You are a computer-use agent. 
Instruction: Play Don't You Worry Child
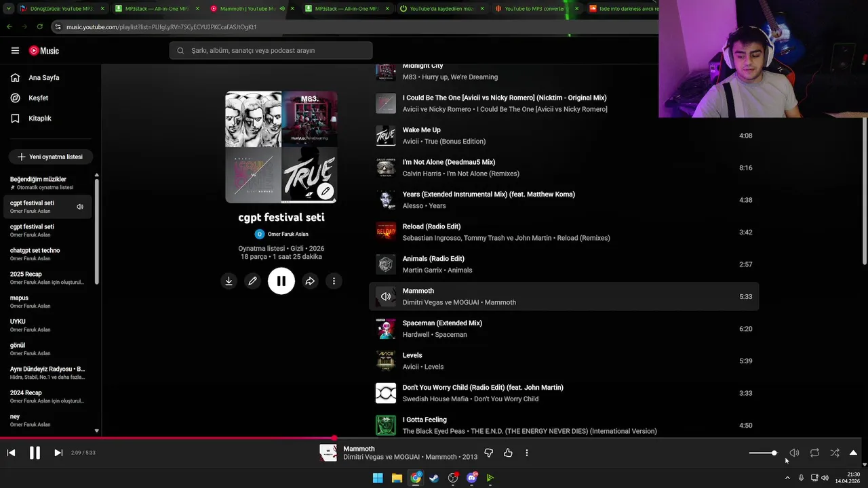(x=483, y=388)
